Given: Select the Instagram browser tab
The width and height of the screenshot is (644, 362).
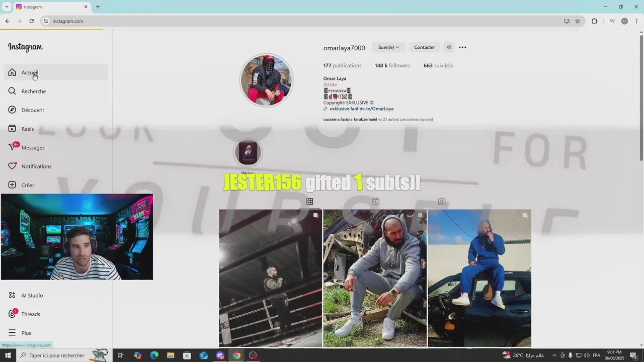Looking at the screenshot, I should [51, 7].
